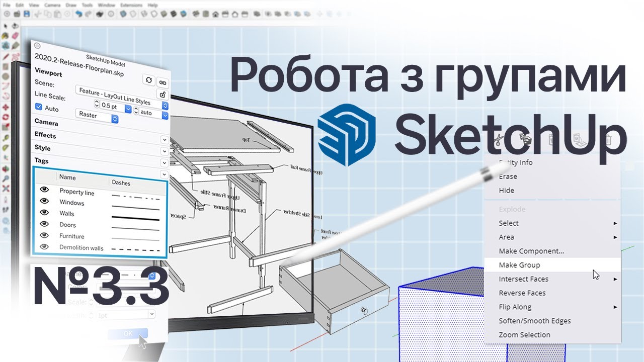Click the Cut scissors icon in toolbar

tap(37, 14)
